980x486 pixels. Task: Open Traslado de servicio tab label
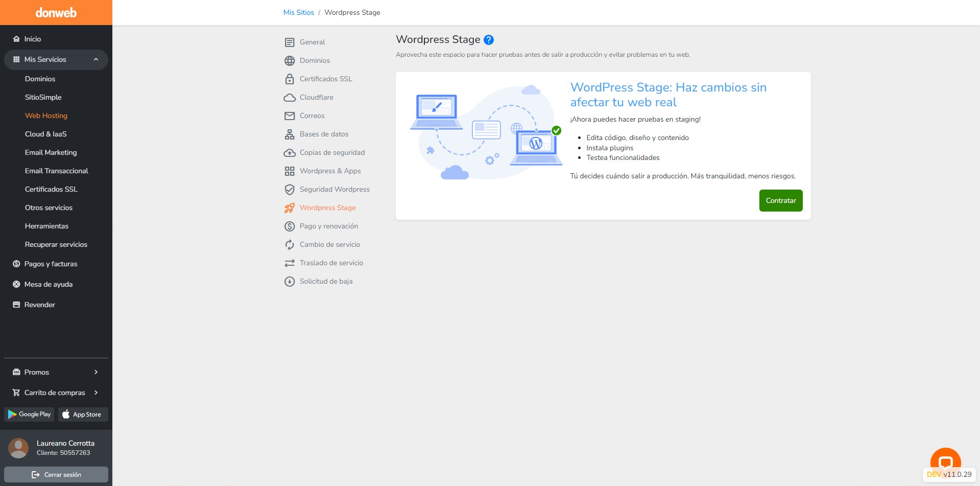331,263
